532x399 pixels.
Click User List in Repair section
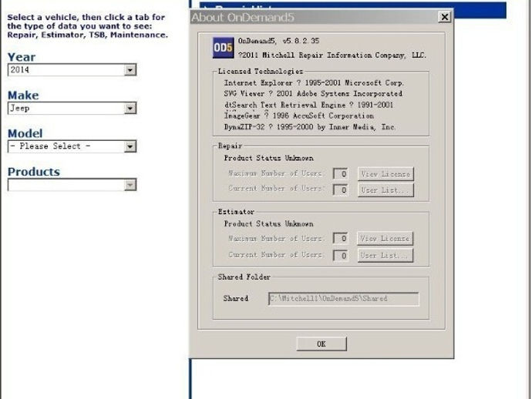(386, 190)
